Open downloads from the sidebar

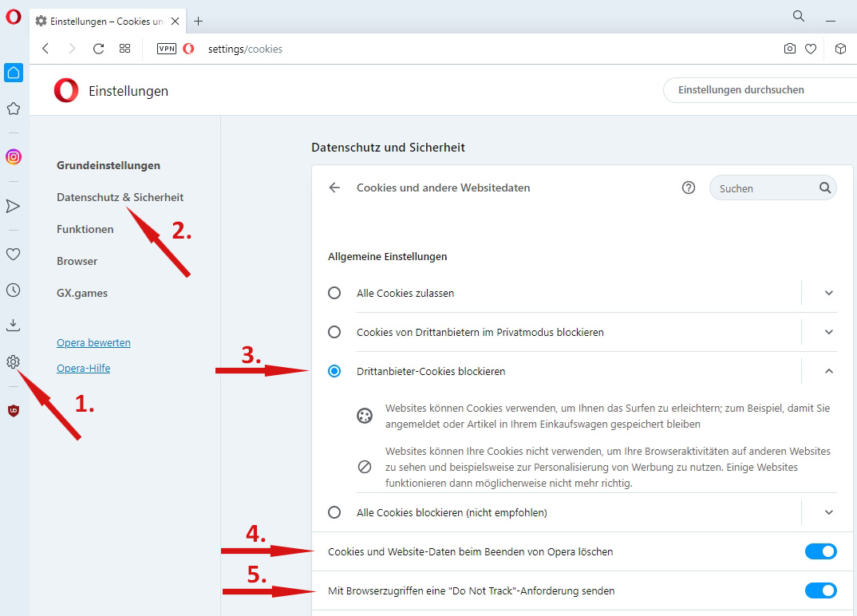click(14, 325)
